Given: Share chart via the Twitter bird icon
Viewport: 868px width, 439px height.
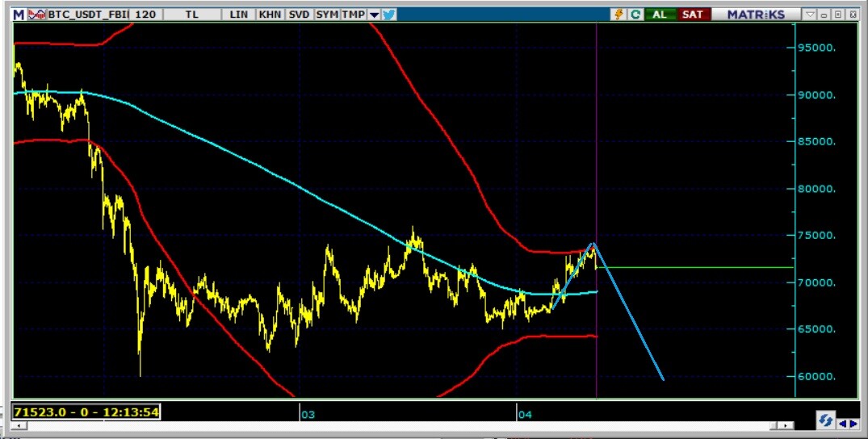Looking at the screenshot, I should pos(389,15).
